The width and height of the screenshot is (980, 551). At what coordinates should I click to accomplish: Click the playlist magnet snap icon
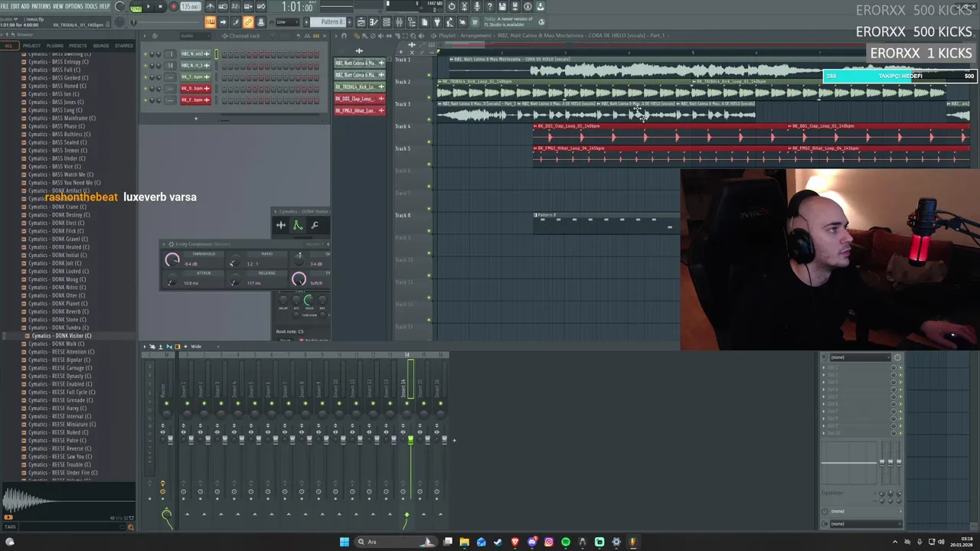[x=344, y=36]
